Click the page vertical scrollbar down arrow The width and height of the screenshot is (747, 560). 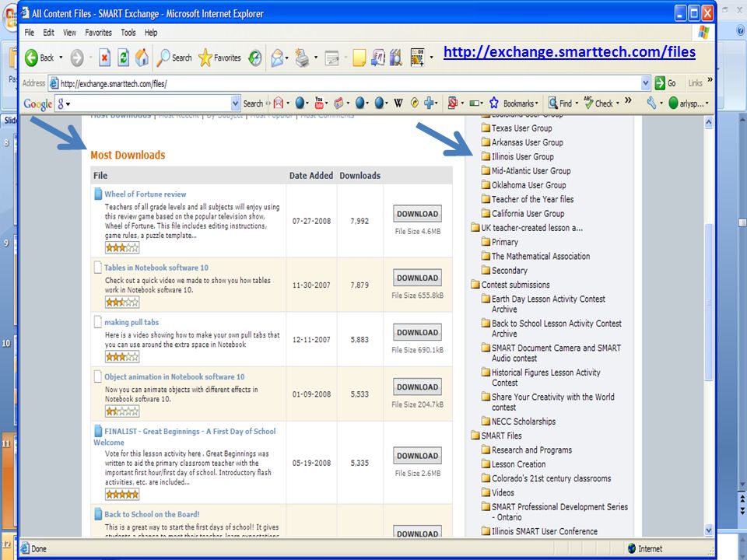click(708, 530)
